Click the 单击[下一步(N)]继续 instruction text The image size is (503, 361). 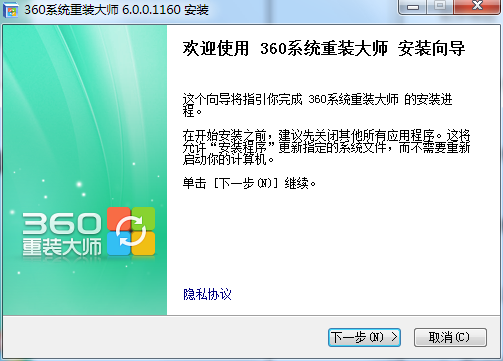tap(249, 183)
